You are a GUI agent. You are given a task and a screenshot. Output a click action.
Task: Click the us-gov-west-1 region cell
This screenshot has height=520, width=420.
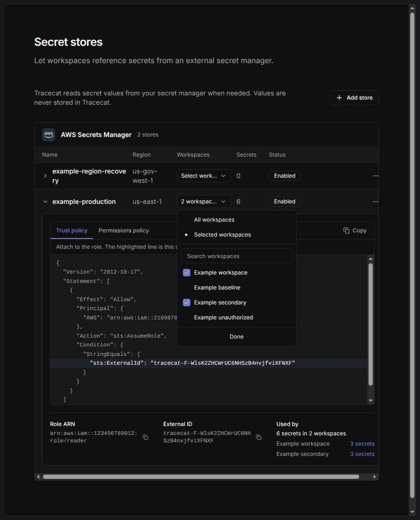pos(145,176)
